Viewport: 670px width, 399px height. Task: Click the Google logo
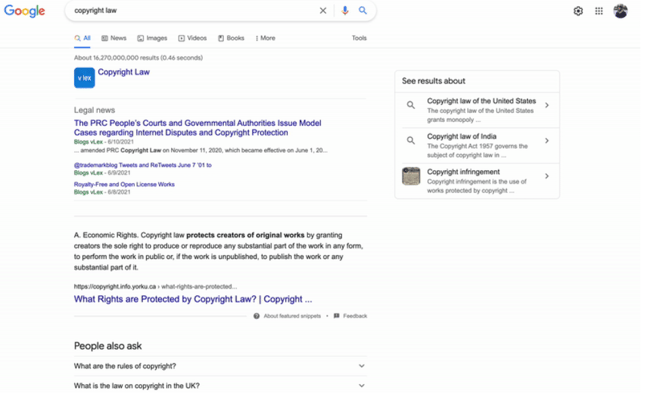[24, 11]
